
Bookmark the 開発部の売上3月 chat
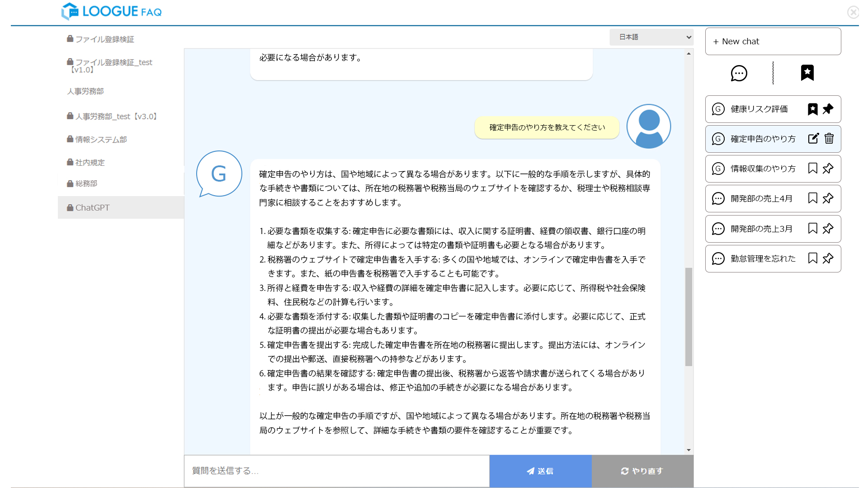point(812,229)
